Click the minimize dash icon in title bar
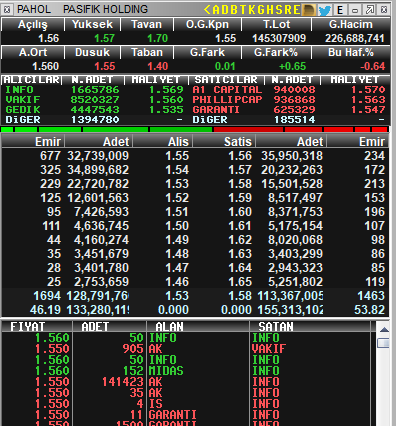This screenshot has width=396, height=426. (355, 10)
